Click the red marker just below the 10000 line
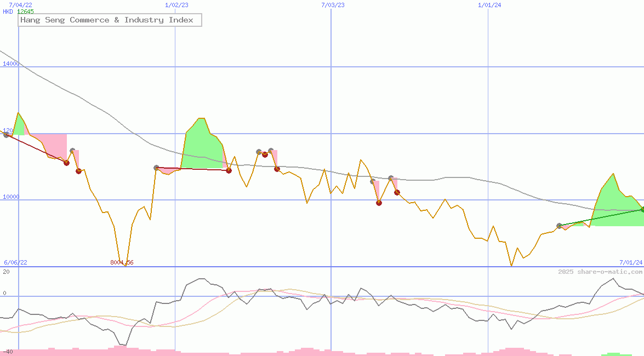The image size is (644, 356). click(x=379, y=203)
